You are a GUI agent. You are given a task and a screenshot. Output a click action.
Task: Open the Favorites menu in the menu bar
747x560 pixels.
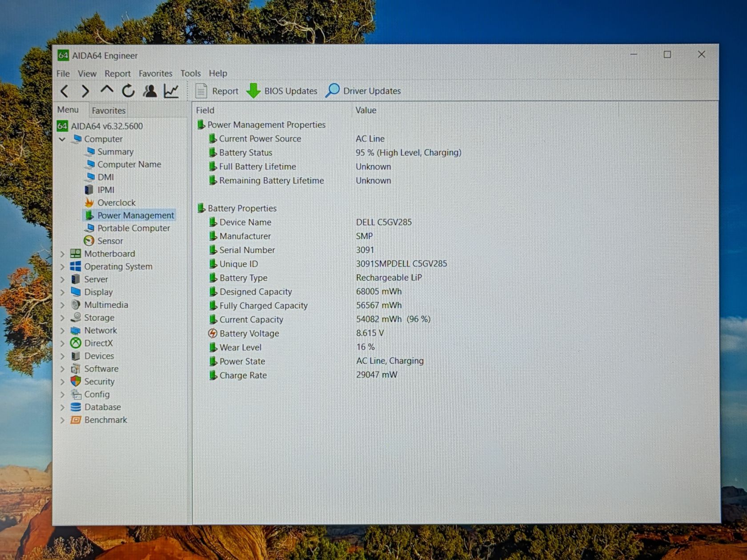[x=155, y=73]
